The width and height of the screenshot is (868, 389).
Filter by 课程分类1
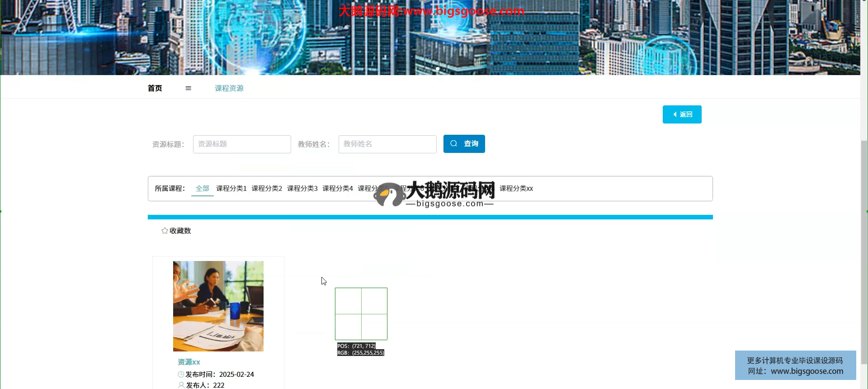point(231,189)
